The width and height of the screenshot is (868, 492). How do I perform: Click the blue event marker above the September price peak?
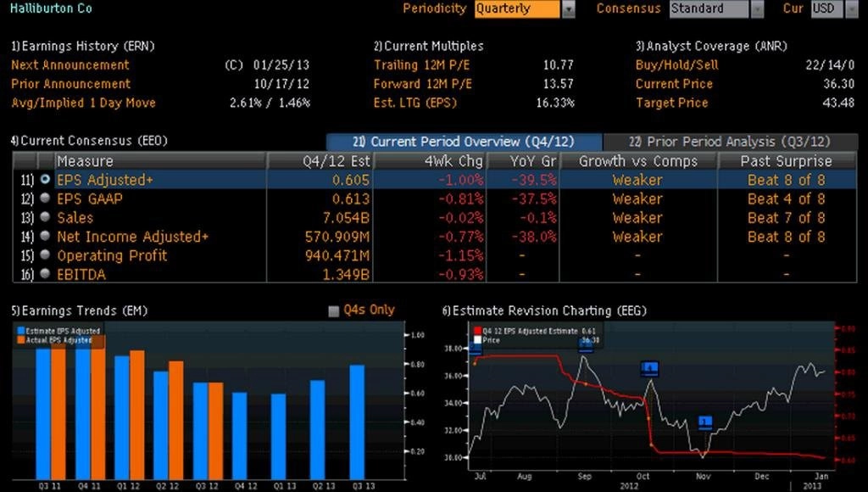pyautogui.click(x=586, y=345)
